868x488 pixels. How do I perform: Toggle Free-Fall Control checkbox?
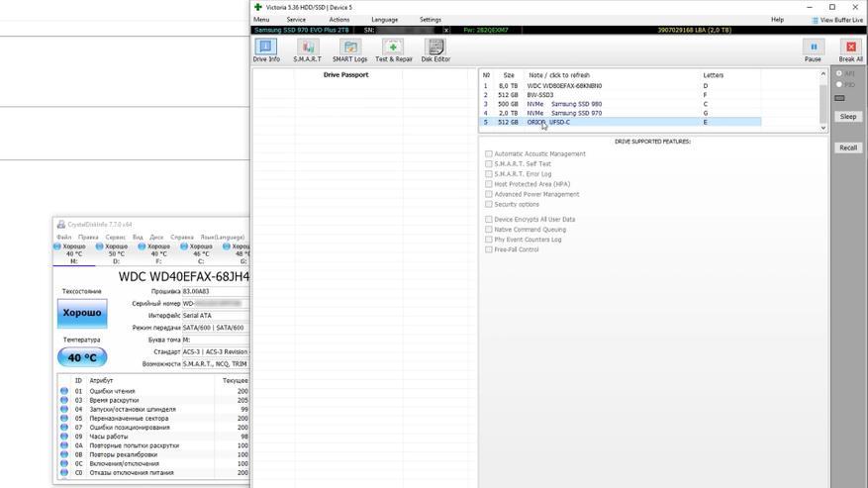(488, 249)
